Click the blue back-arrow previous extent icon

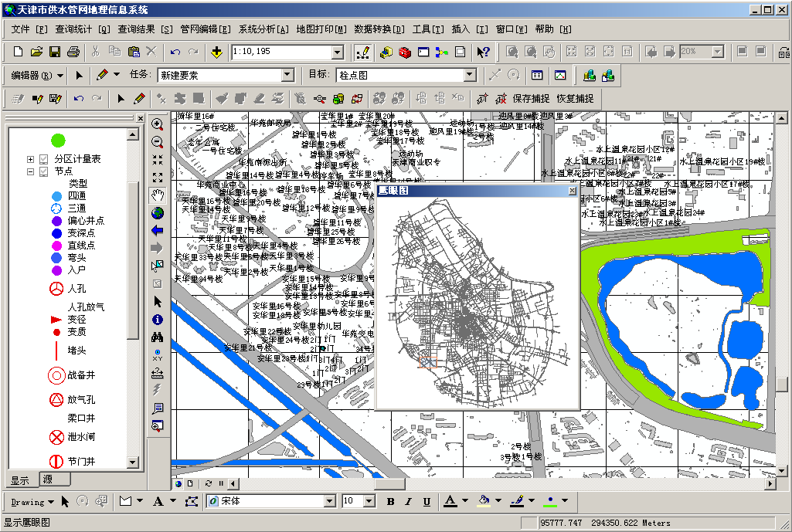(x=158, y=230)
